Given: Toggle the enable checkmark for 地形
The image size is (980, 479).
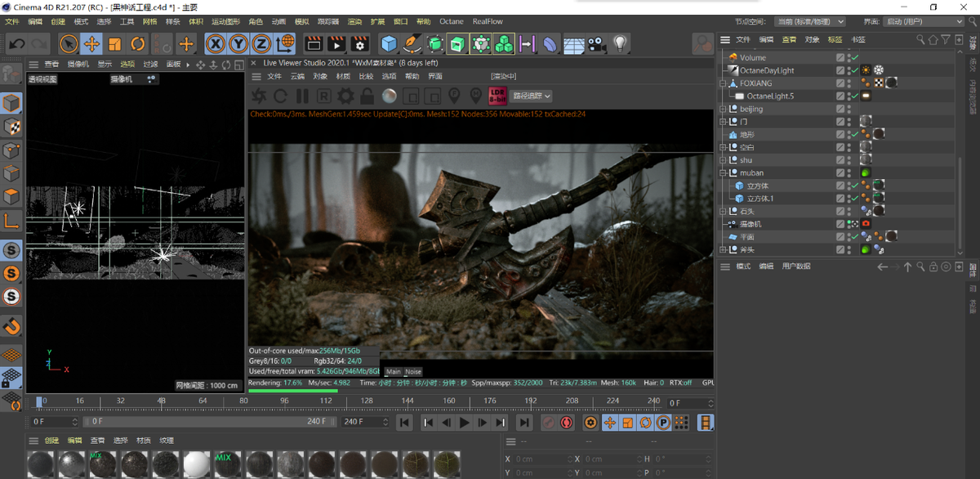Looking at the screenshot, I should pyautogui.click(x=854, y=134).
